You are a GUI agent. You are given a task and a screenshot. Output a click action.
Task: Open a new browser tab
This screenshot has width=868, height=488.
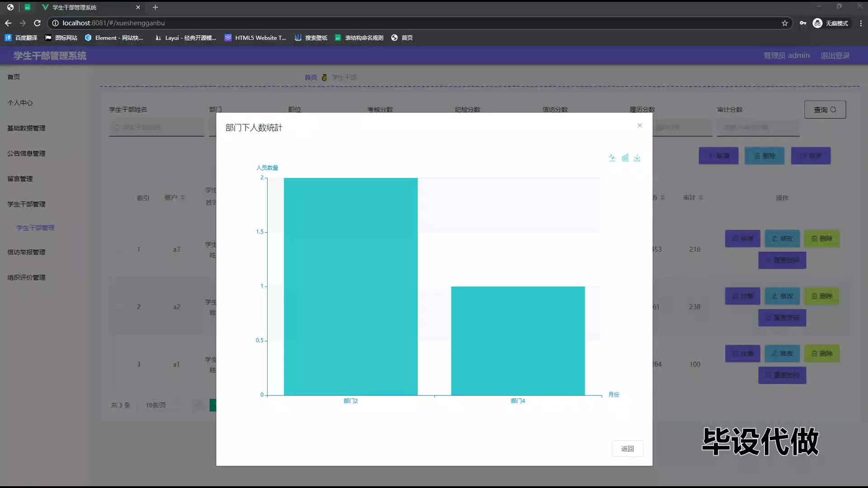[x=156, y=7]
